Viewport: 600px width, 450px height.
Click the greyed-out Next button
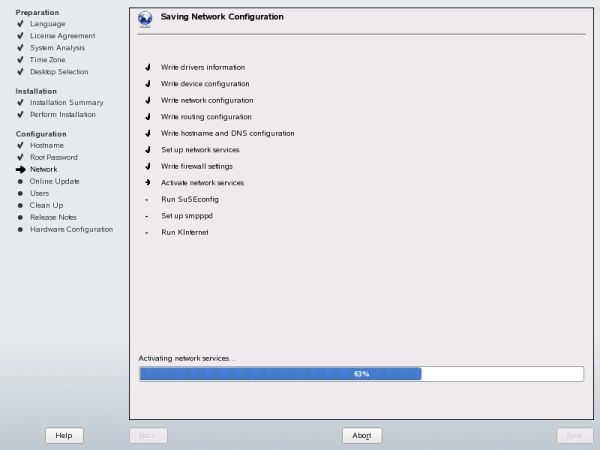(575, 435)
